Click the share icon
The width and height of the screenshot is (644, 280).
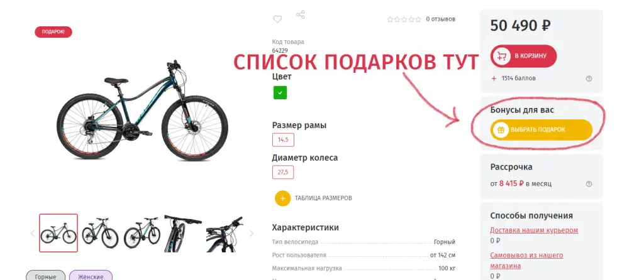pyautogui.click(x=301, y=15)
